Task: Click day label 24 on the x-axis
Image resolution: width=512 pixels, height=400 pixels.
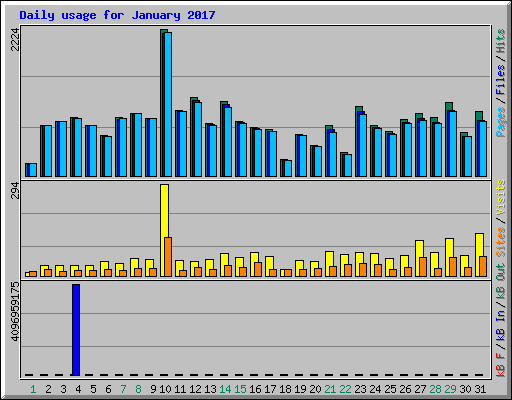Action: click(x=375, y=389)
